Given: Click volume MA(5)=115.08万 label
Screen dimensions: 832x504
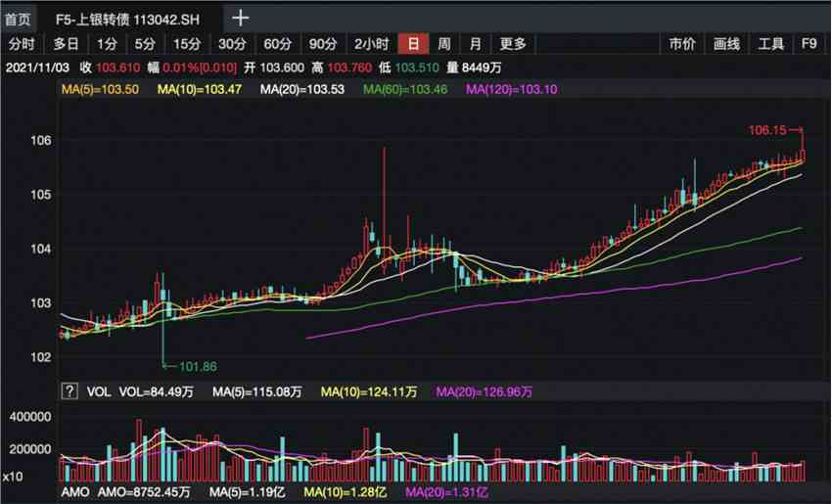Looking at the screenshot, I should pos(257,392).
